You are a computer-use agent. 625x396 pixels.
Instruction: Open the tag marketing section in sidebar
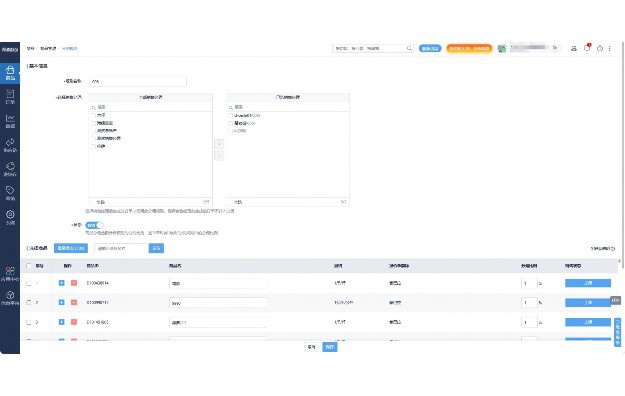point(10,193)
